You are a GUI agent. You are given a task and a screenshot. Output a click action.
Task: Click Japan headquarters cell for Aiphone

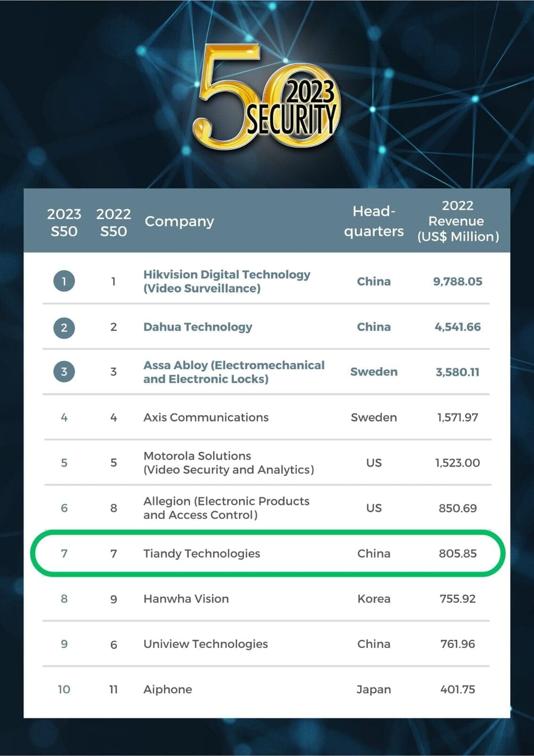click(373, 689)
